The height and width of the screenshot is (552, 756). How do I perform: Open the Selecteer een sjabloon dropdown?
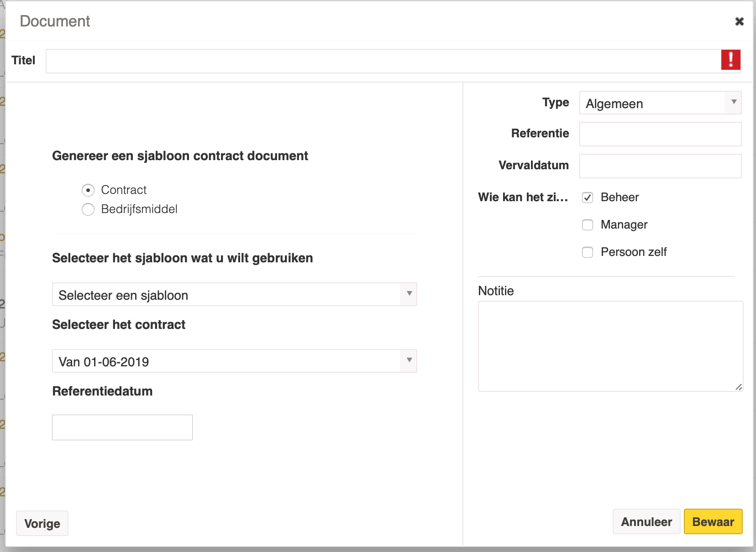235,294
